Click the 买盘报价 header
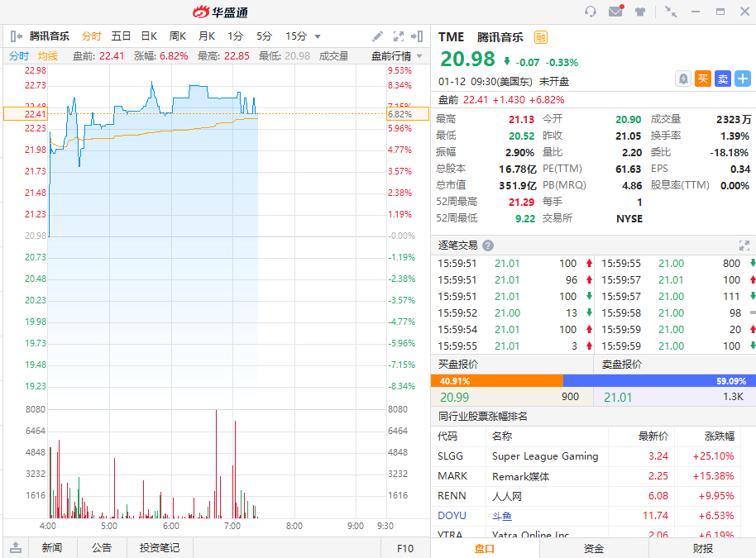This screenshot has width=756, height=558. [457, 365]
